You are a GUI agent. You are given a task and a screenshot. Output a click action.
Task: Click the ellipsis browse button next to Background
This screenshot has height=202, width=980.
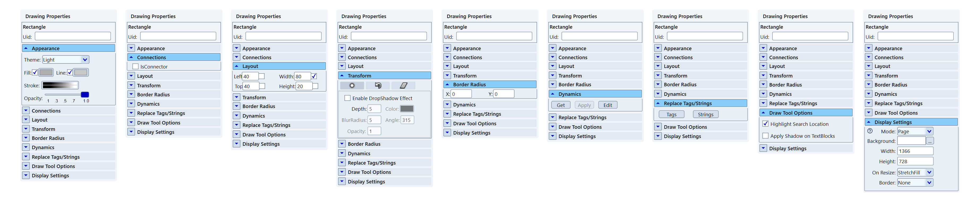(930, 141)
